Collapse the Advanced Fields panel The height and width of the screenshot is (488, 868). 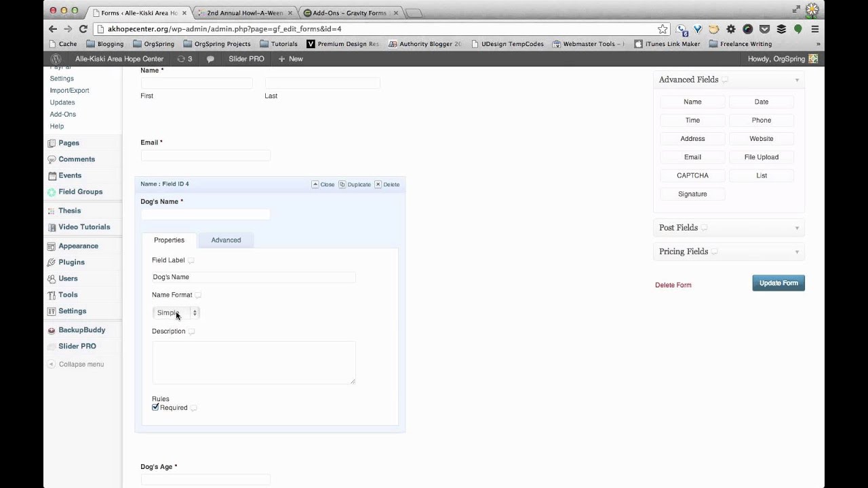[797, 80]
